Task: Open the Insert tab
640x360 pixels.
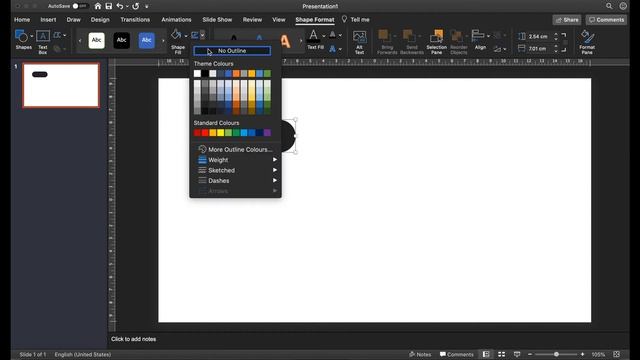Action: click(x=48, y=20)
